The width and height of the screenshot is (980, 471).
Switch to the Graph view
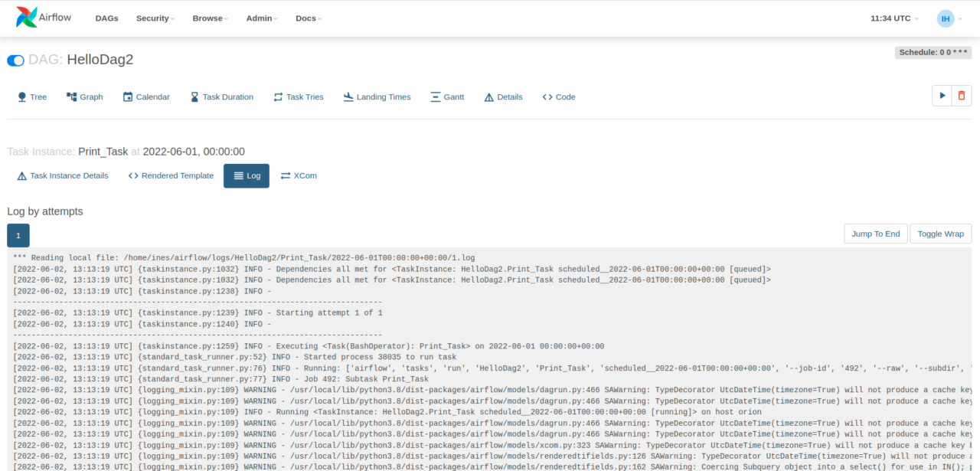point(84,96)
